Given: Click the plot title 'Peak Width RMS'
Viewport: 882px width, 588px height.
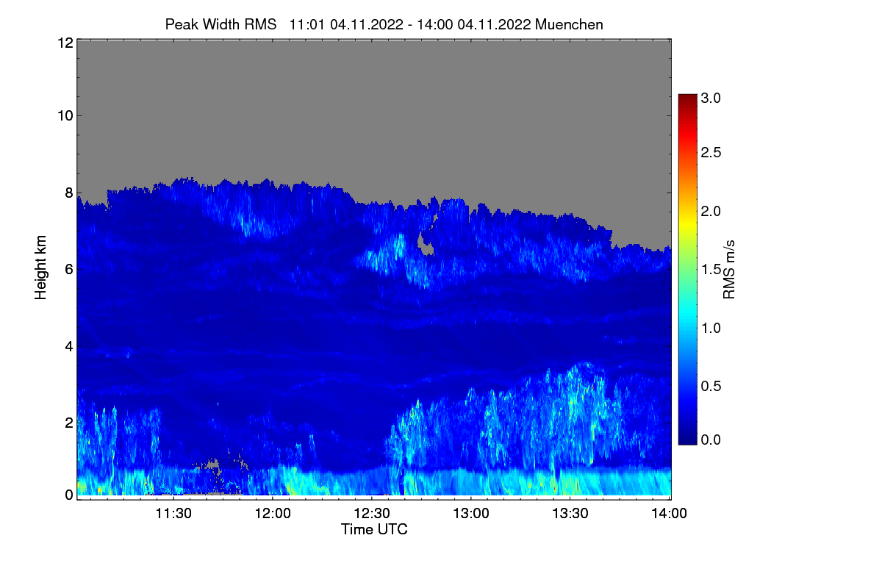Looking at the screenshot, I should tap(220, 24).
